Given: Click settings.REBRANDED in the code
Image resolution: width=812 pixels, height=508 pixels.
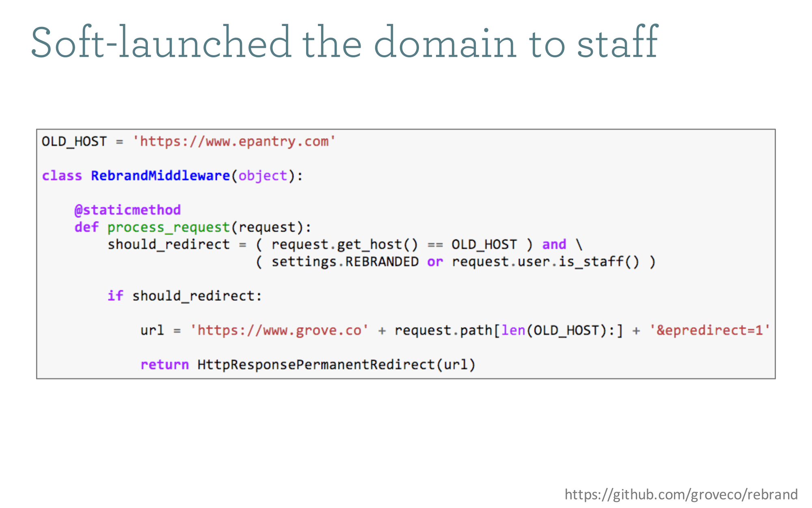Looking at the screenshot, I should [345, 262].
